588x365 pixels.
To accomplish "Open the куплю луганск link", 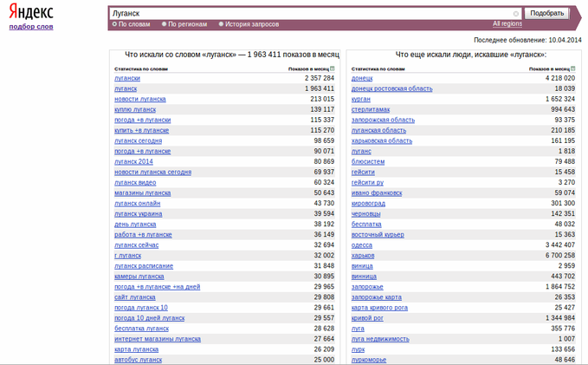I will click(135, 109).
